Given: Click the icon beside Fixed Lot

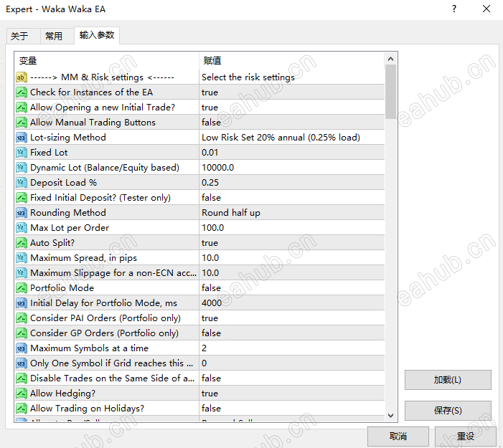Looking at the screenshot, I should coord(22,153).
